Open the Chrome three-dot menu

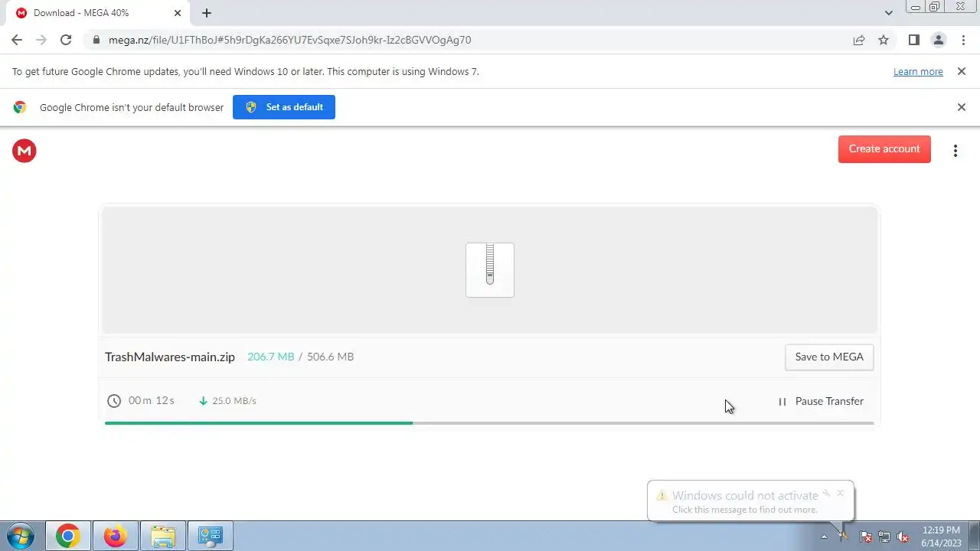pyautogui.click(x=962, y=40)
